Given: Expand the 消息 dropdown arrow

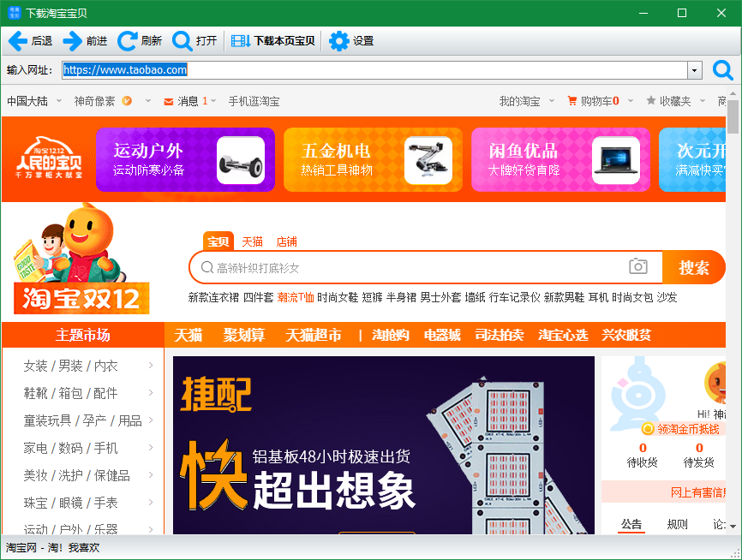Looking at the screenshot, I should [213, 101].
